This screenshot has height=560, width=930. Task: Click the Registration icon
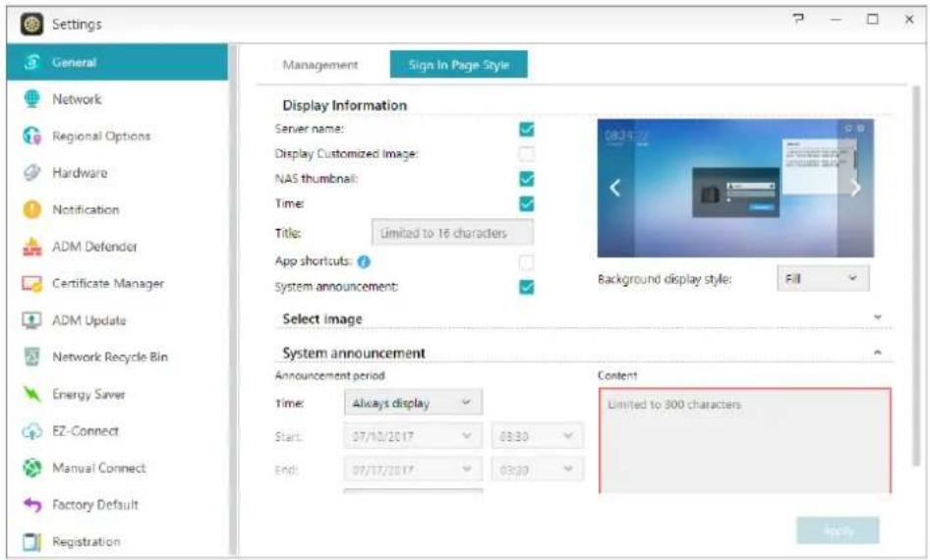[x=32, y=541]
